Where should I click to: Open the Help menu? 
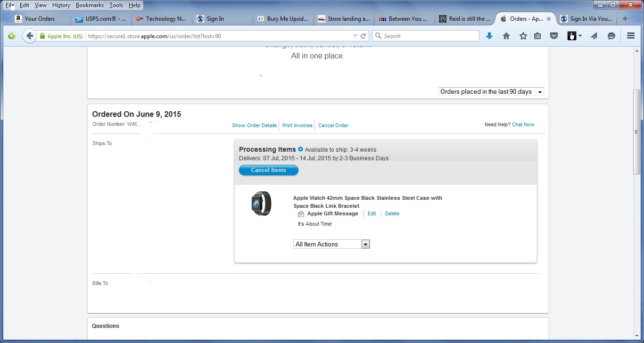134,5
